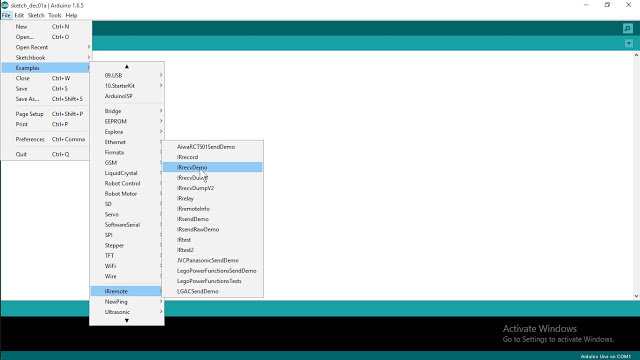The width and height of the screenshot is (640, 360).
Task: Open the JVCPanasonicSendDemo example
Action: coord(213,260)
